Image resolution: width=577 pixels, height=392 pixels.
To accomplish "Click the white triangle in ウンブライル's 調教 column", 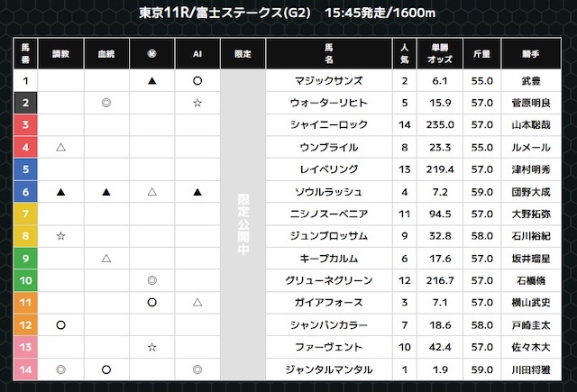I will pos(60,147).
